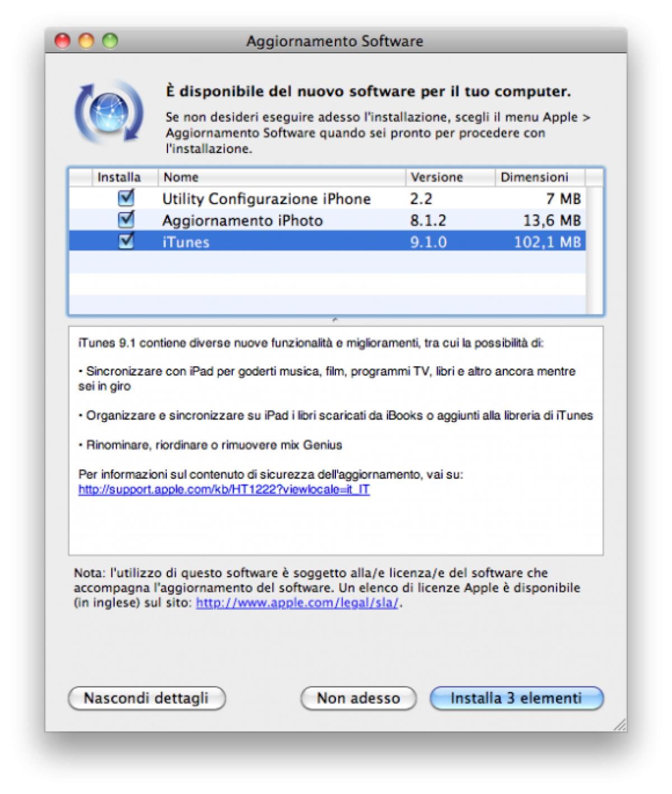This screenshot has height=794, width=672.
Task: Click the Nascondi dettagli button
Action: click(x=148, y=698)
